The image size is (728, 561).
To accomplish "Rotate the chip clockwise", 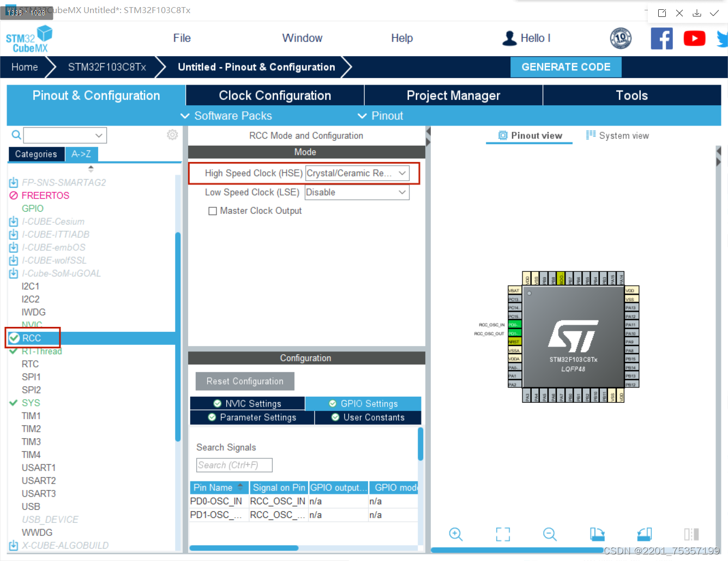I will point(597,534).
